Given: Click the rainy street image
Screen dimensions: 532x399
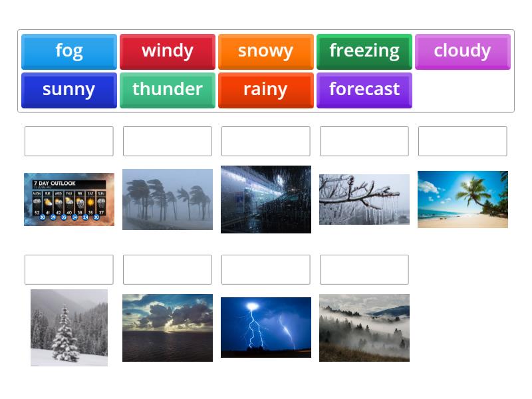Looking at the screenshot, I should [265, 198].
